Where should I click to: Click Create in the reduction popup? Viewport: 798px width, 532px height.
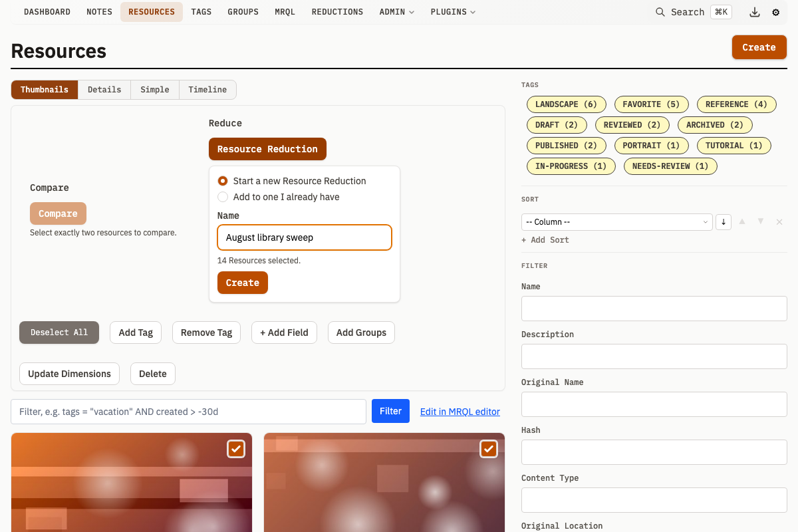tap(243, 283)
